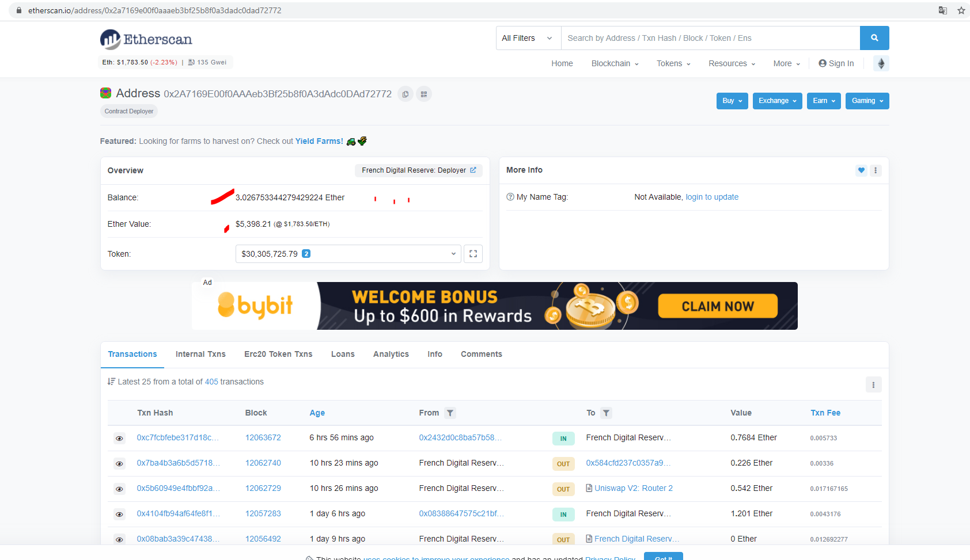The image size is (970, 560).
Task: Click the heart icon in More Info
Action: (861, 170)
